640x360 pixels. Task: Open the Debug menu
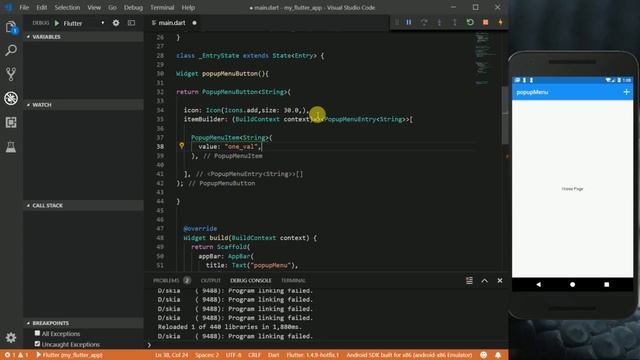133,7
